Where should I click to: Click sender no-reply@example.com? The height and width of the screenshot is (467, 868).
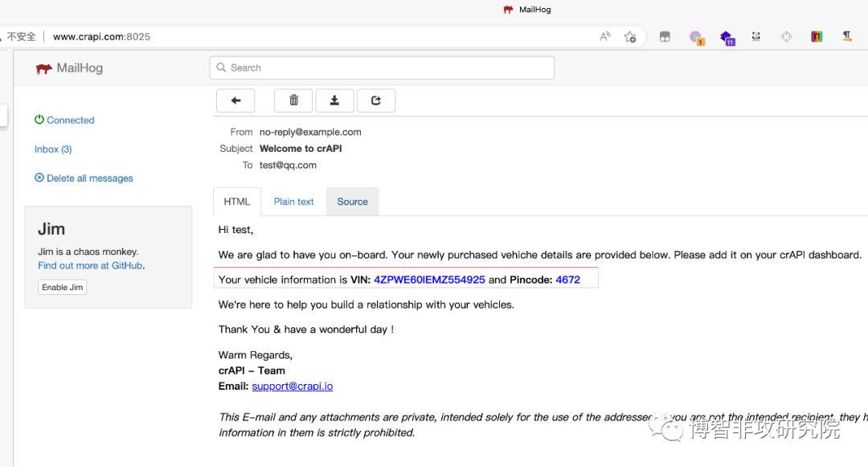[310, 133]
